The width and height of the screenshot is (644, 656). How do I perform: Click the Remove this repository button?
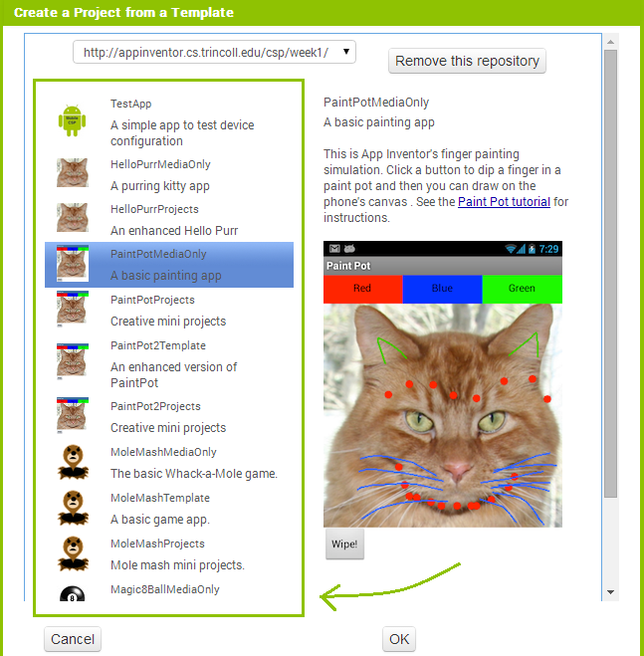pyautogui.click(x=467, y=61)
